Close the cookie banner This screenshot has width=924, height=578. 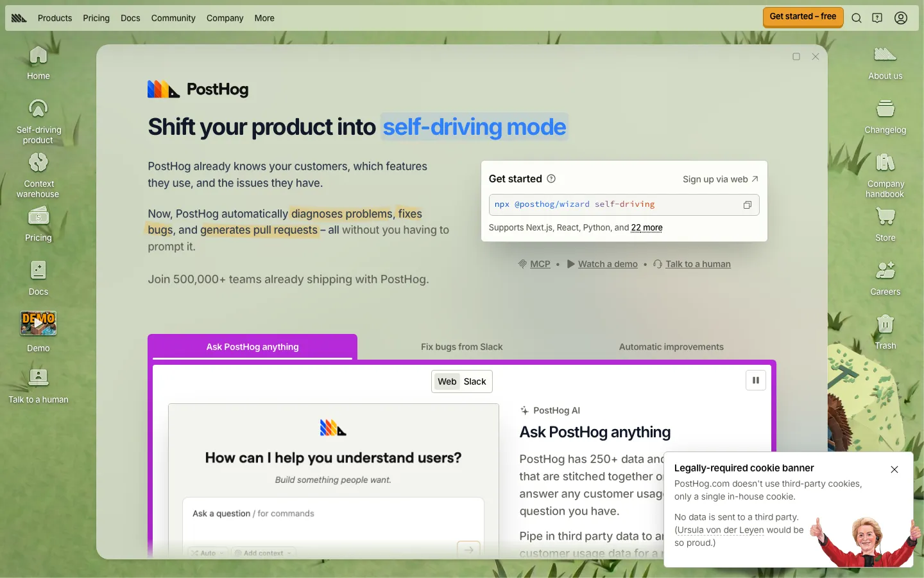pos(894,469)
